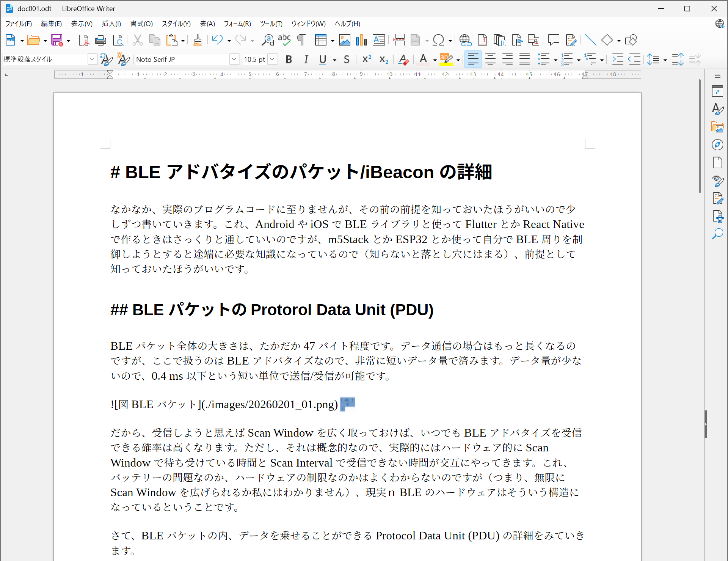Expand the 10.5 pt font size dropdown

[272, 59]
